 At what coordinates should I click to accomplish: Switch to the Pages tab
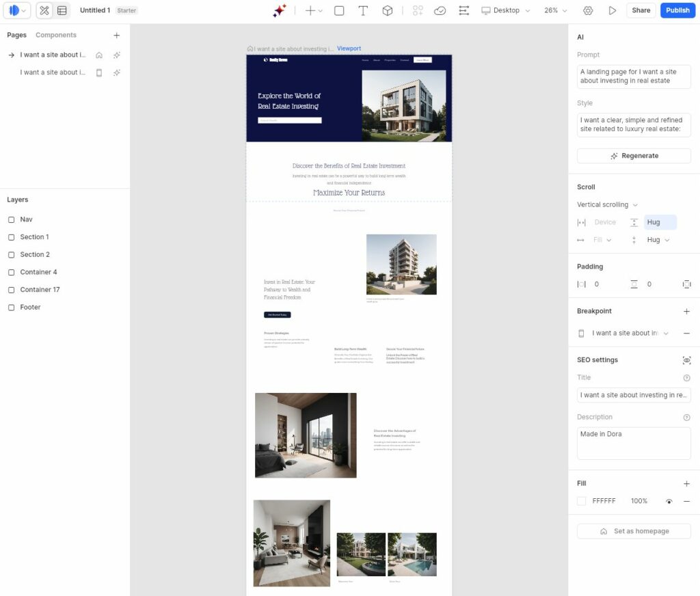(x=16, y=35)
